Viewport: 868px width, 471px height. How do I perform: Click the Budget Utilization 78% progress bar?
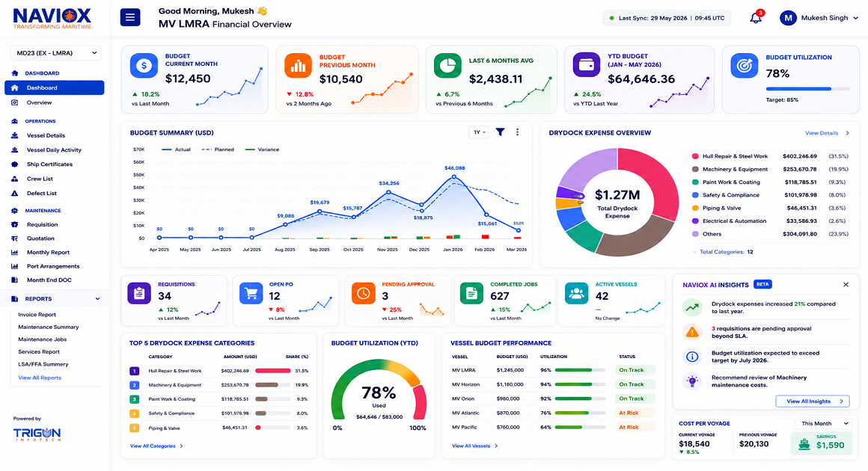(x=807, y=88)
